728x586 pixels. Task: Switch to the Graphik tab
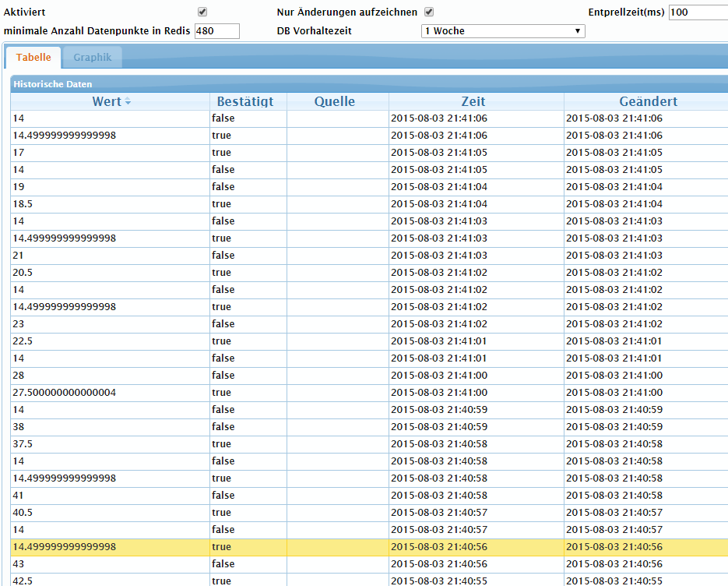93,57
